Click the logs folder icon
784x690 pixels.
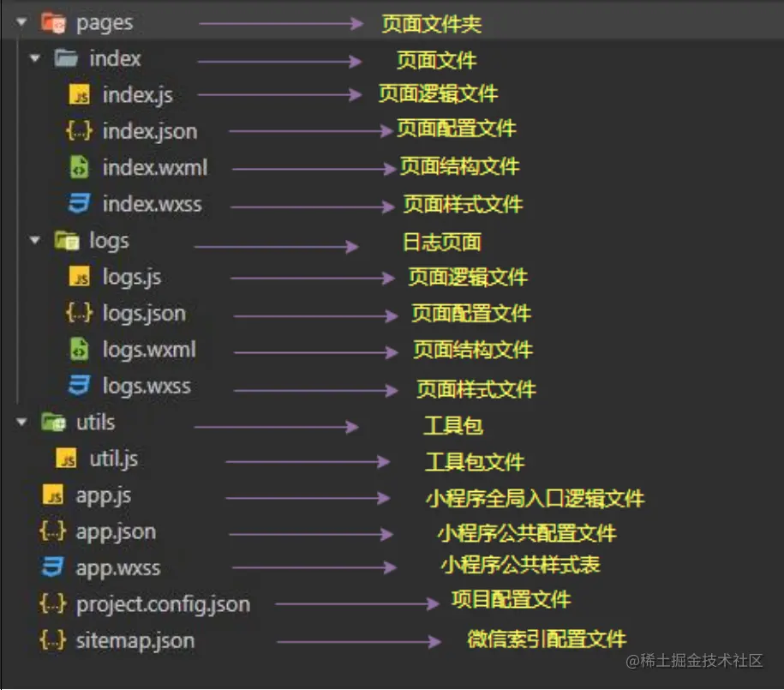[67, 240]
